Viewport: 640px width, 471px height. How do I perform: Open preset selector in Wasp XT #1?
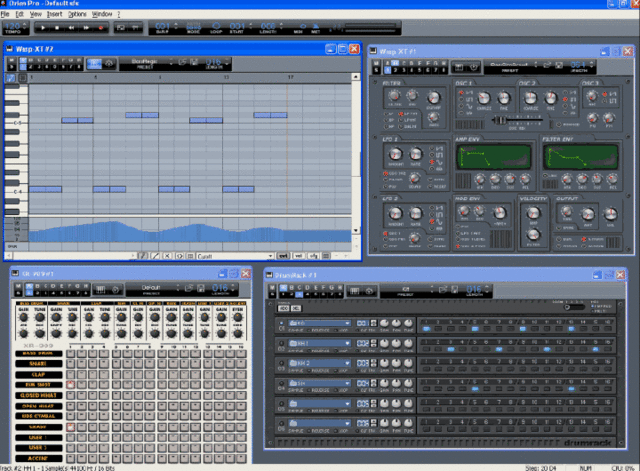pos(510,67)
